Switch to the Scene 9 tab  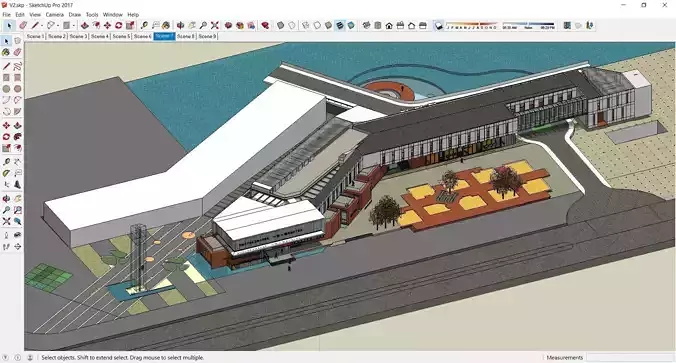(207, 36)
